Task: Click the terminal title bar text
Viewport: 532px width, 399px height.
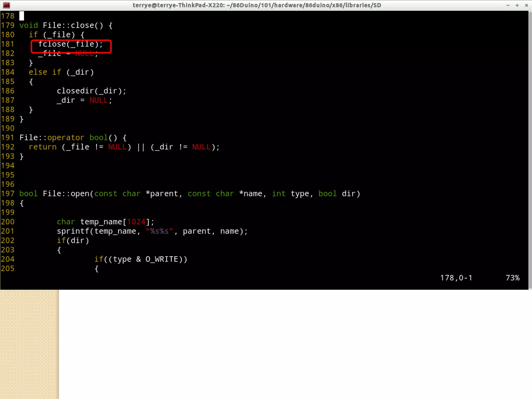Action: click(x=257, y=5)
